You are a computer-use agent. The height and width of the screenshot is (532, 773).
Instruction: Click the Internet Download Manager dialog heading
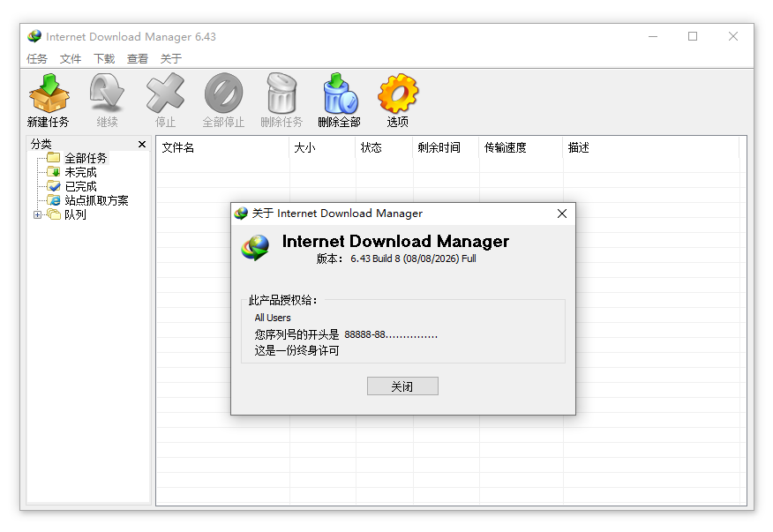pyautogui.click(x=395, y=241)
